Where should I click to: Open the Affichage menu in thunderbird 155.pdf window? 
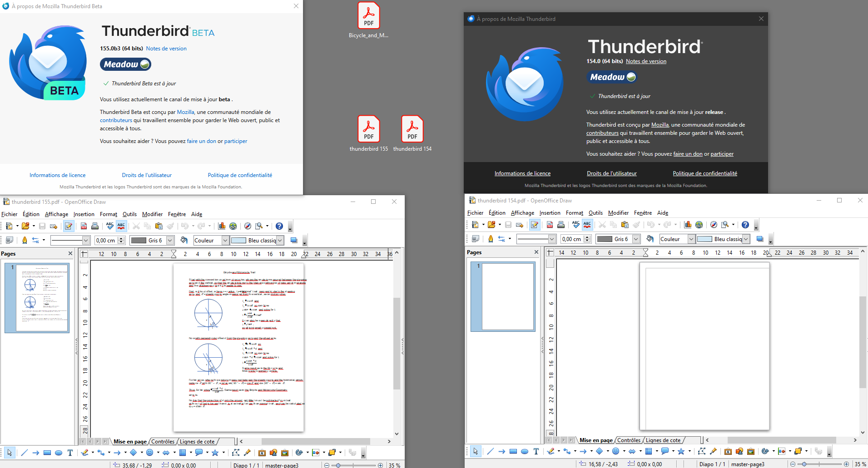coord(56,214)
